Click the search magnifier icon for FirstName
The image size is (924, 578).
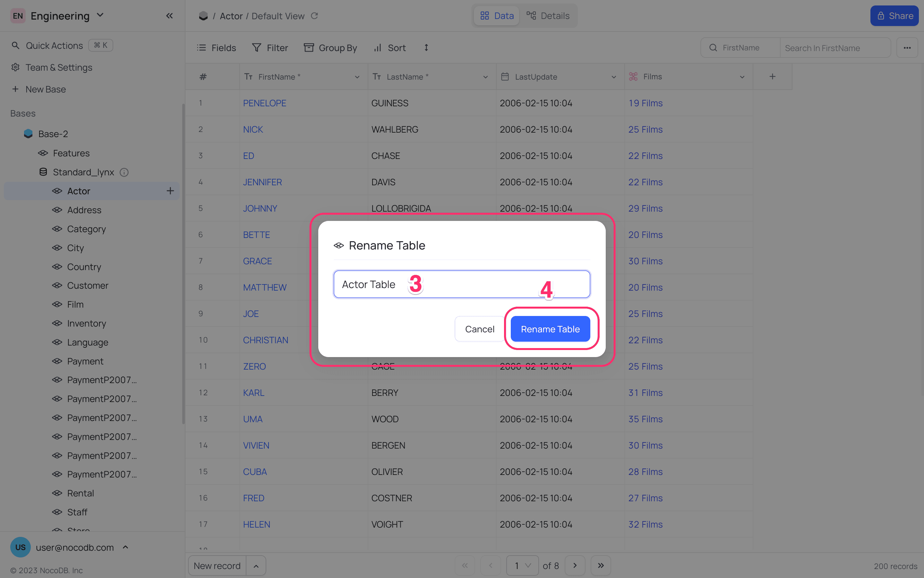[x=713, y=48]
